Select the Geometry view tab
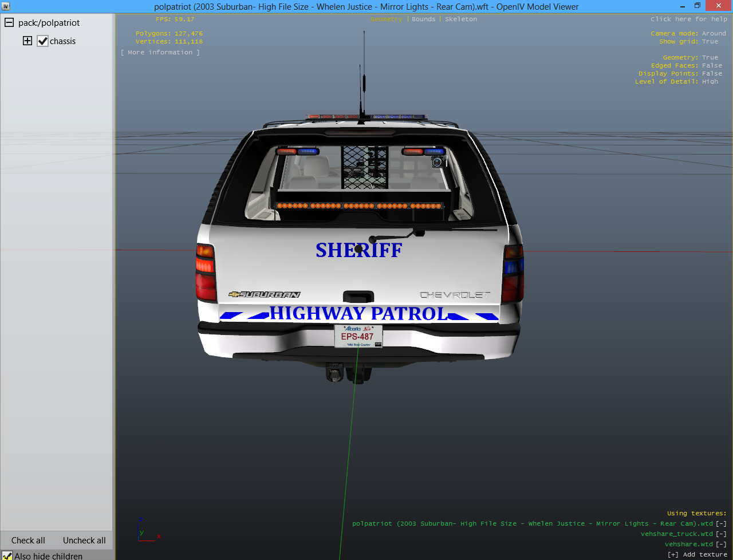Image resolution: width=733 pixels, height=560 pixels. pyautogui.click(x=387, y=19)
